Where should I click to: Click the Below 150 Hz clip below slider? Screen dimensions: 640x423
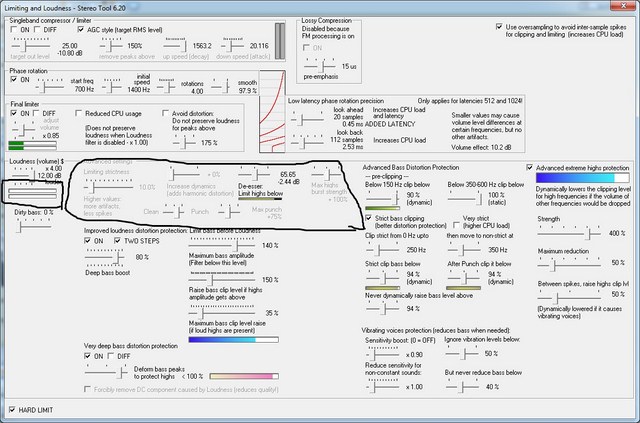tap(382, 198)
